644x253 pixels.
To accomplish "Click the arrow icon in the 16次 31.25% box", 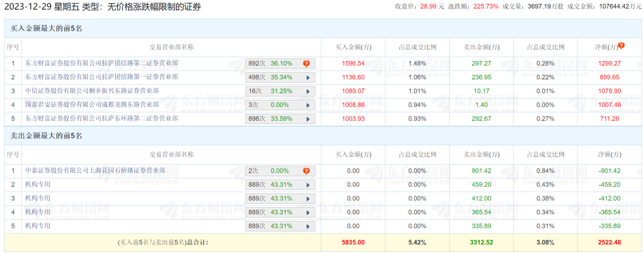I will pyautogui.click(x=308, y=91).
